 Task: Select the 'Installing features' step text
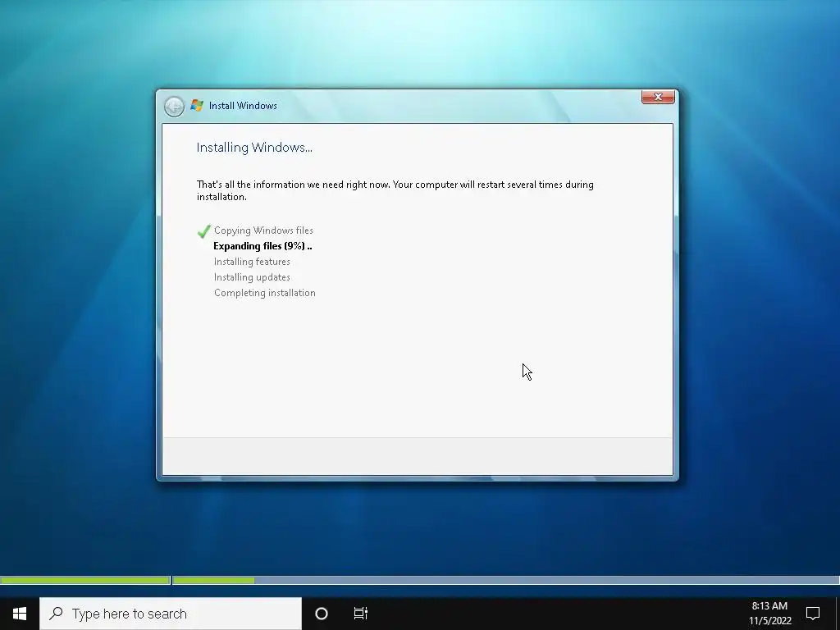(252, 262)
